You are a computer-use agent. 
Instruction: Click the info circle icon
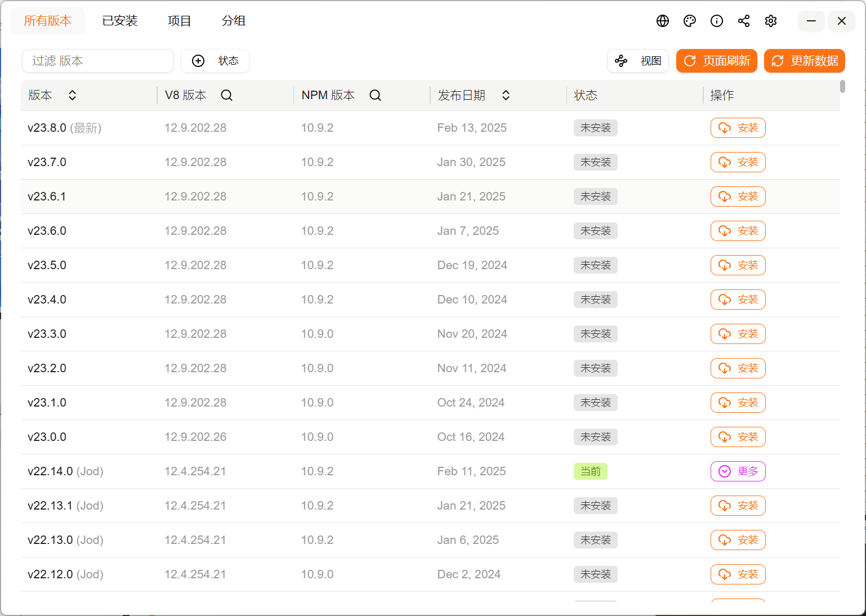tap(717, 21)
